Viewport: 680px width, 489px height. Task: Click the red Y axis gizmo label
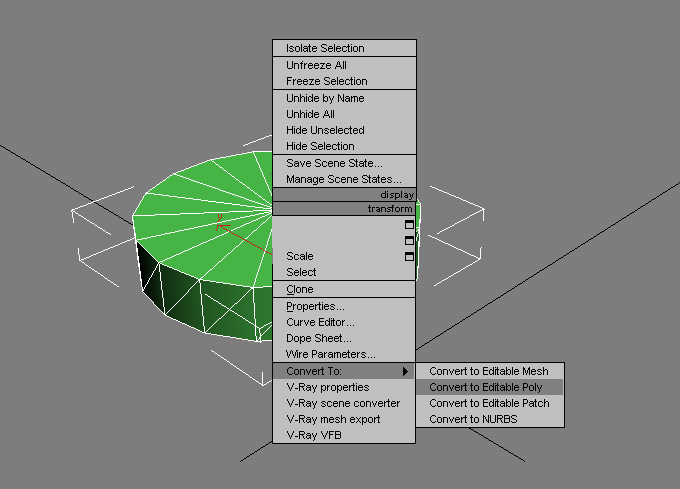point(220,217)
